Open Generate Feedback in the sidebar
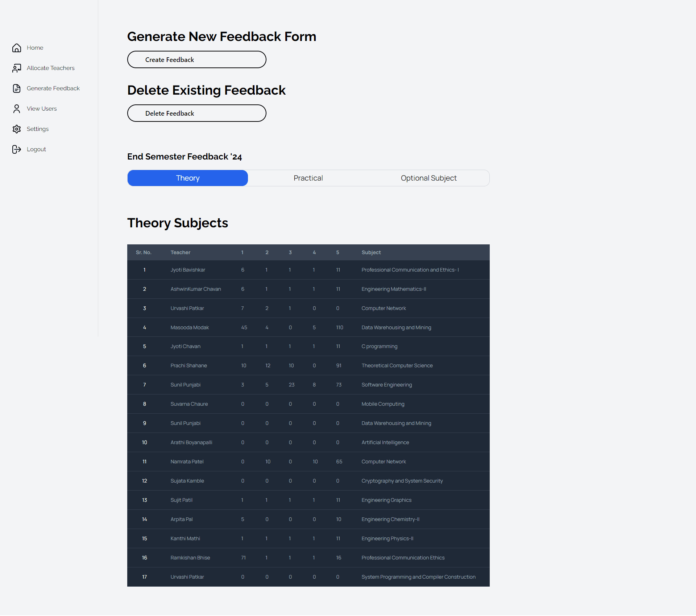Viewport: 696px width, 616px height. point(53,88)
